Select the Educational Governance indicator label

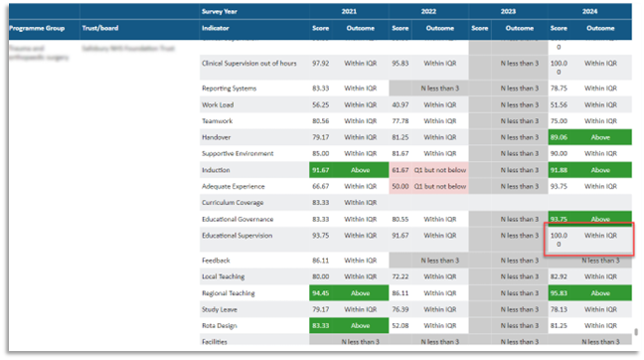click(x=238, y=220)
